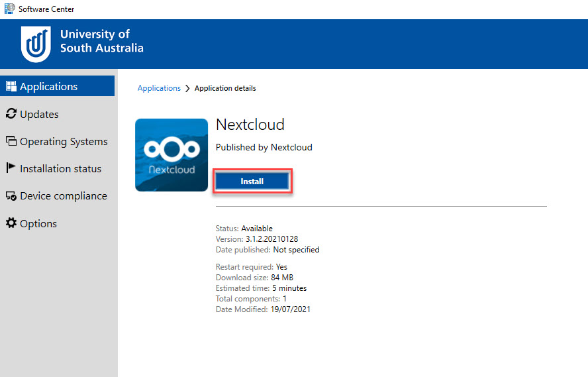Follow the Applications breadcrumb link
The image size is (588, 377).
click(x=159, y=88)
